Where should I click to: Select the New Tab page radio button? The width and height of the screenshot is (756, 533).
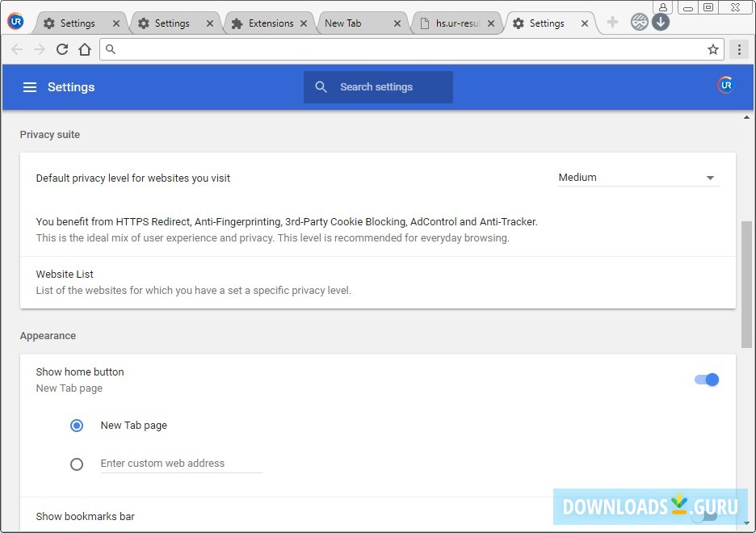coord(77,426)
